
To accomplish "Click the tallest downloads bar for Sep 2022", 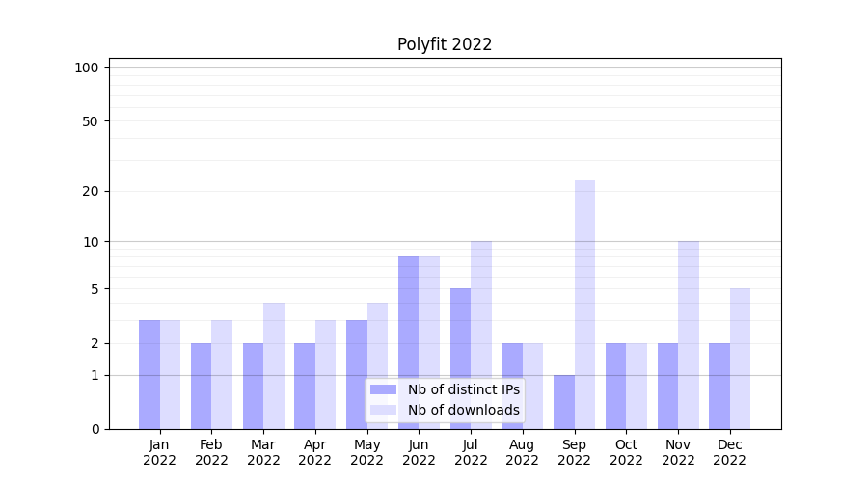I will tap(584, 304).
